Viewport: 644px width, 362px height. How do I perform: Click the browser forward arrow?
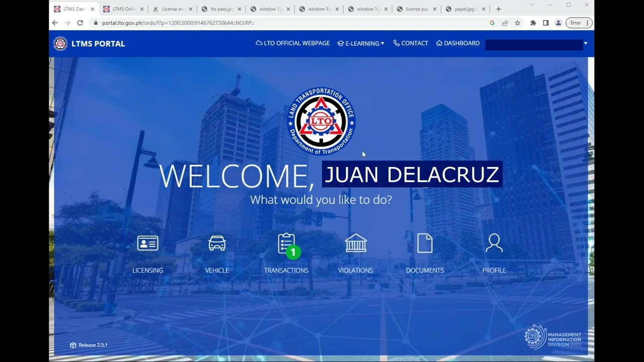[x=67, y=23]
